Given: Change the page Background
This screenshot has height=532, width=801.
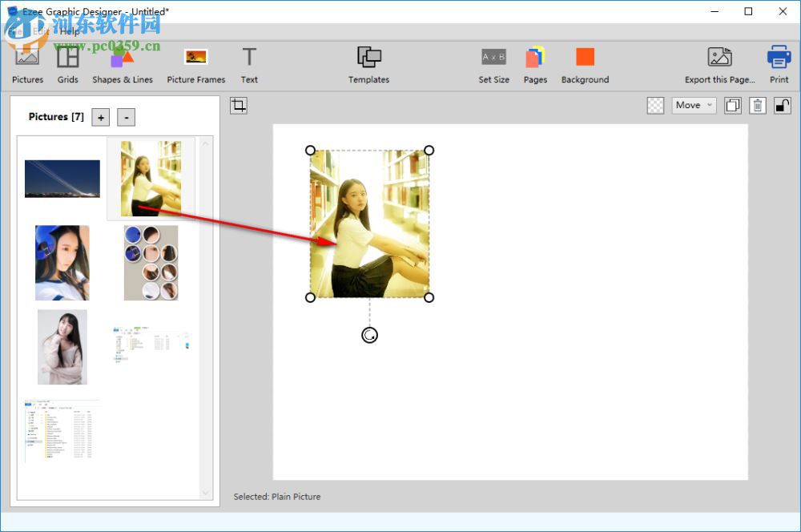Looking at the screenshot, I should 585,60.
